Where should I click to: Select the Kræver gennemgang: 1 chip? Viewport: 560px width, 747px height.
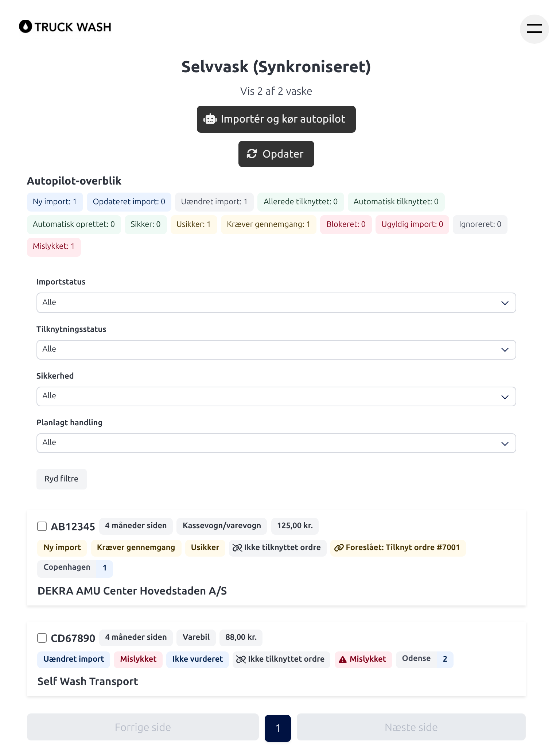268,224
